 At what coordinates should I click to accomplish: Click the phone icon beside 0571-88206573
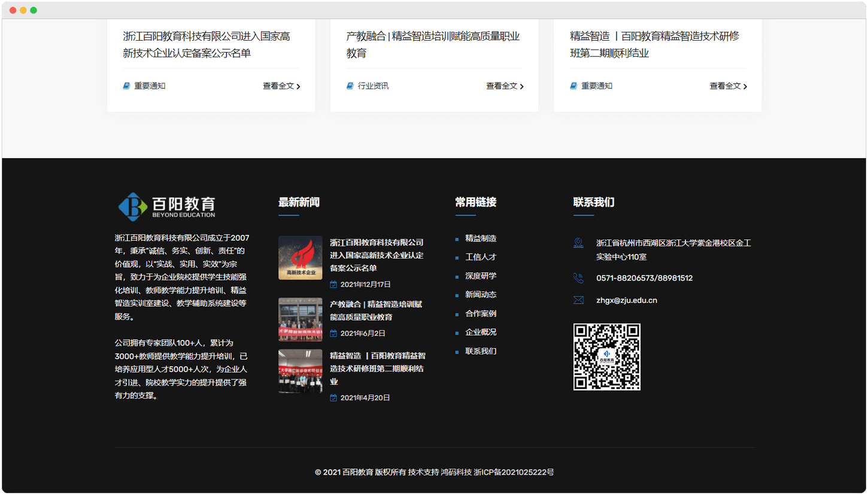click(x=578, y=278)
